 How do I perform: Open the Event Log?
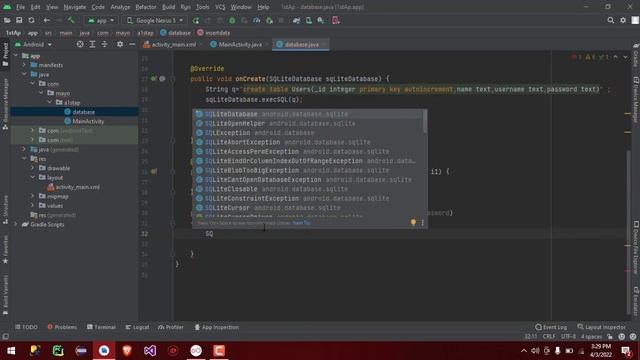tap(551, 327)
